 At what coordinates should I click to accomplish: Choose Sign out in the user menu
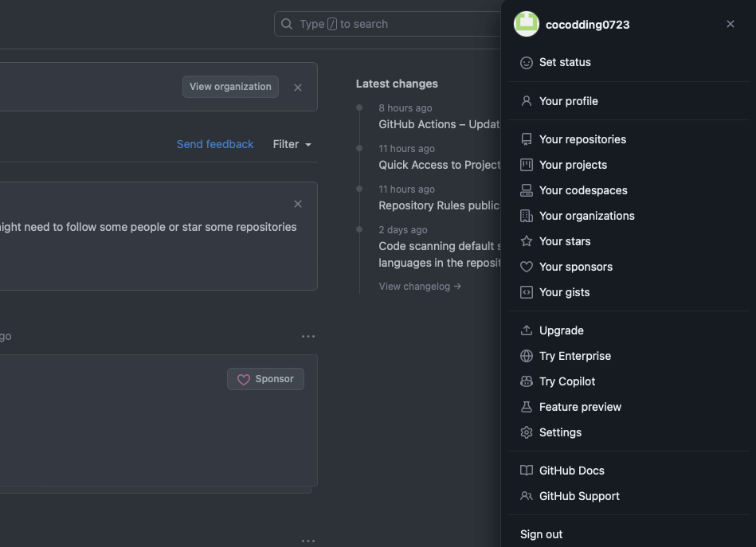click(x=541, y=534)
